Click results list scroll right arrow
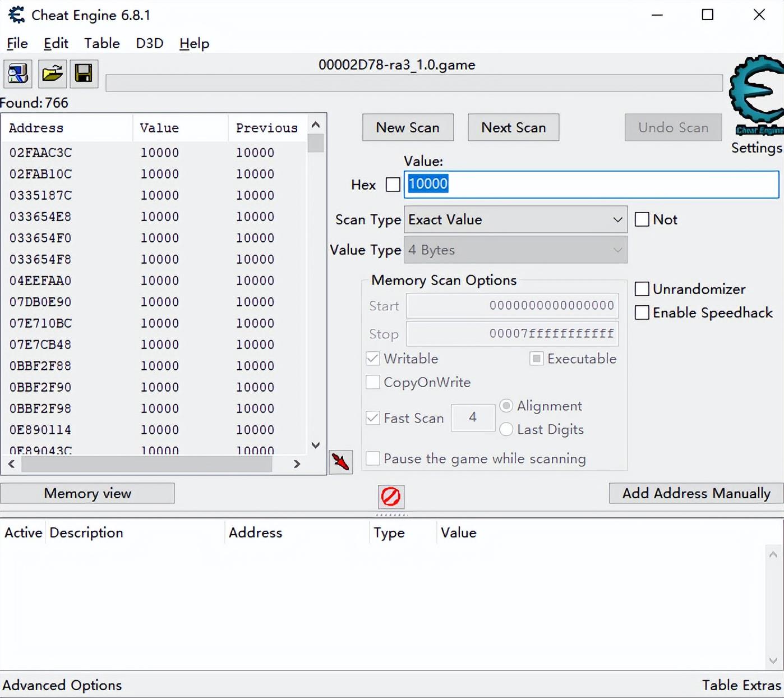 297,464
